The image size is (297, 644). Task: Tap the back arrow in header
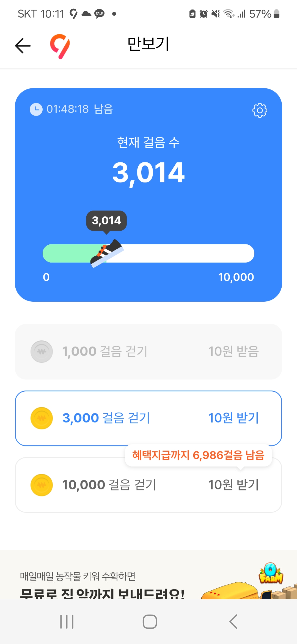[23, 45]
